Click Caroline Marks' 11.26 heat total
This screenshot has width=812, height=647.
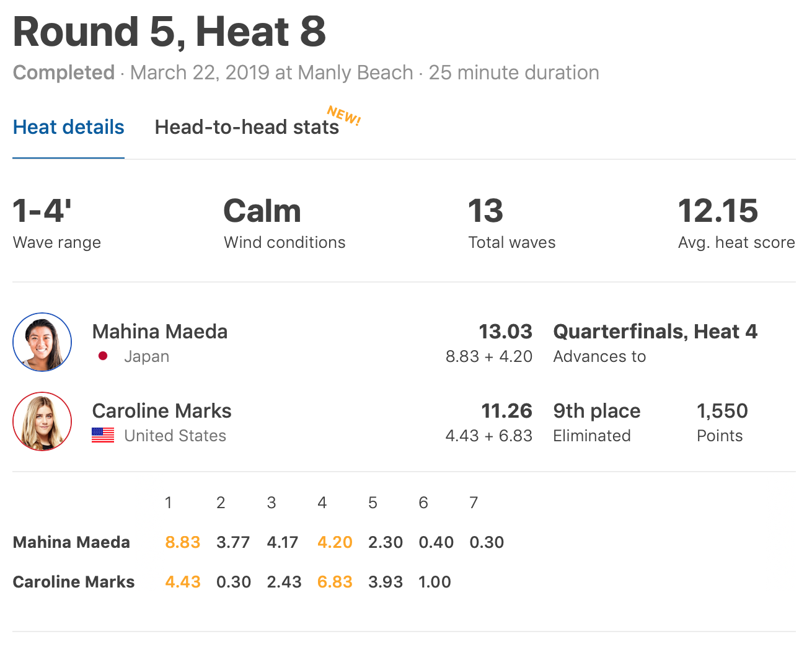(x=506, y=411)
